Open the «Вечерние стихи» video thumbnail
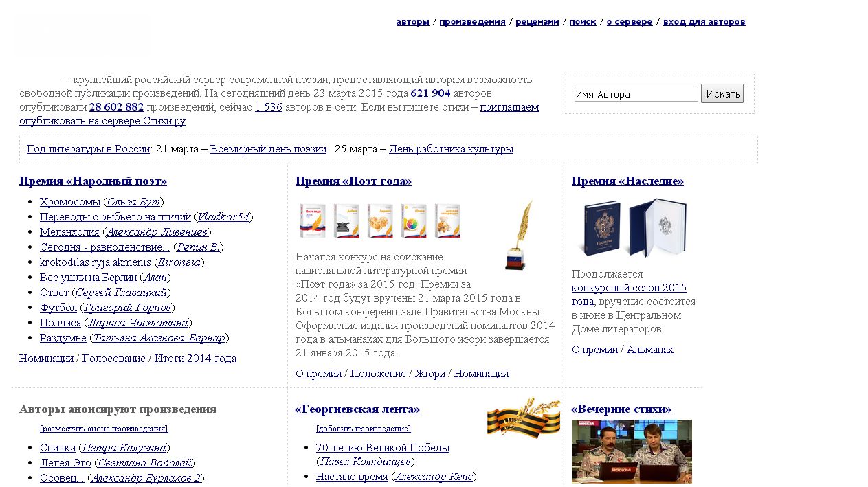Screen dimensions: 868x487 (x=632, y=451)
